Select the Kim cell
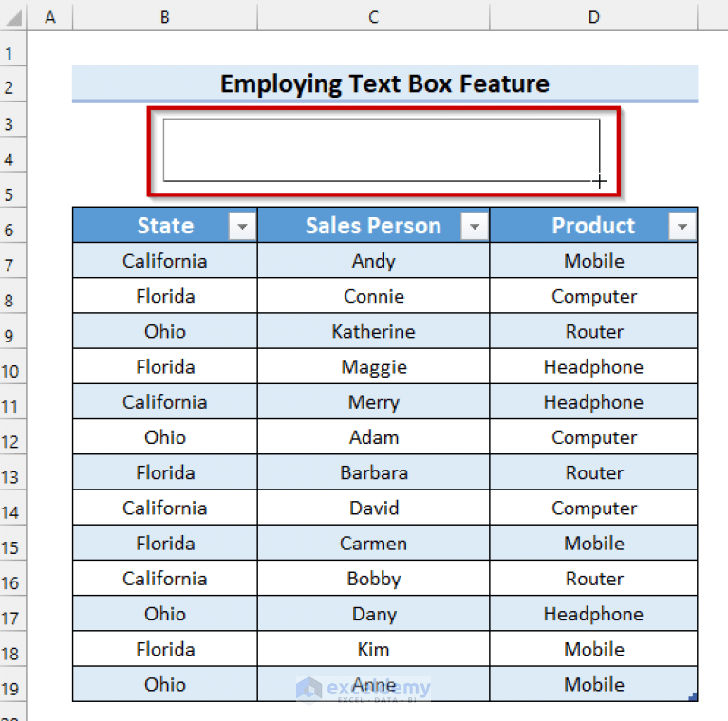Image resolution: width=728 pixels, height=721 pixels. click(x=373, y=649)
